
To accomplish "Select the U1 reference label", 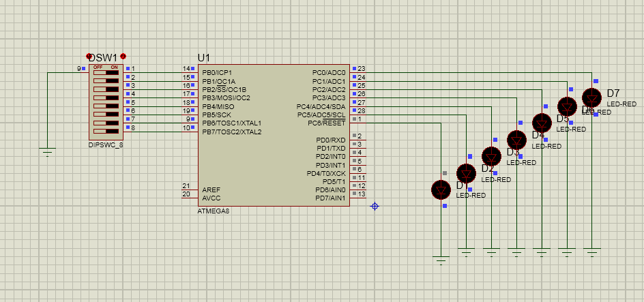I will tap(204, 58).
